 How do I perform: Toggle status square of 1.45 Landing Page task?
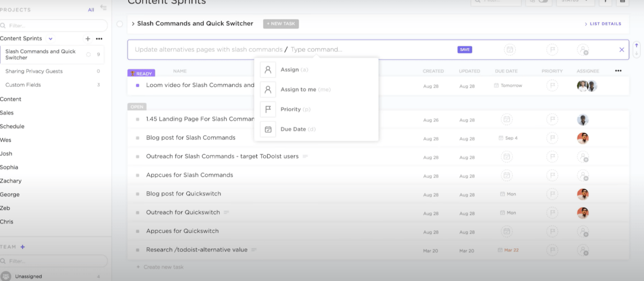(138, 119)
